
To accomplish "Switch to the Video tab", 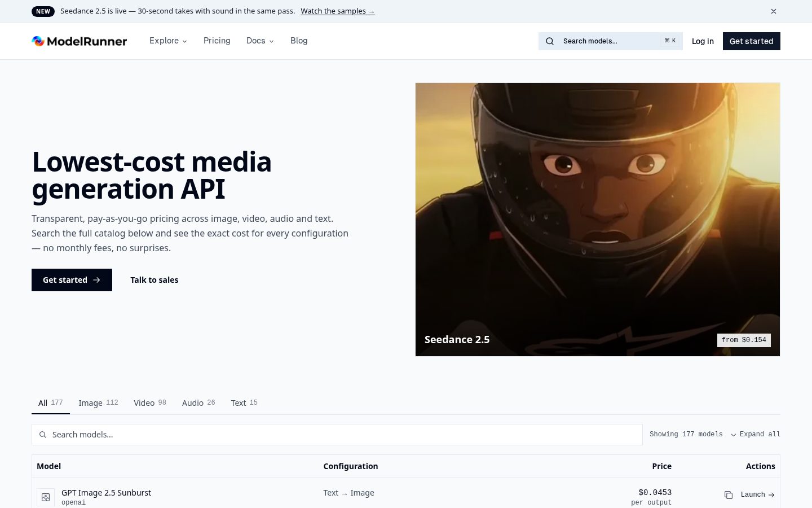I will [150, 403].
